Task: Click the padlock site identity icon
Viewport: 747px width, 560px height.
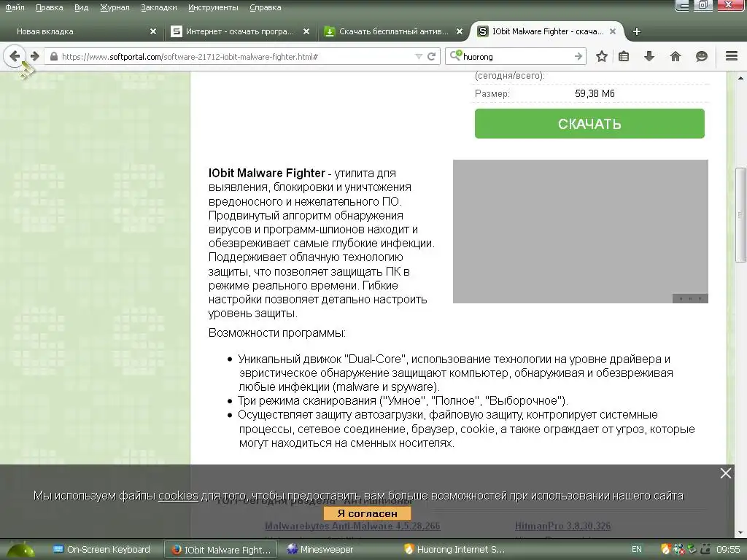Action: [x=54, y=57]
